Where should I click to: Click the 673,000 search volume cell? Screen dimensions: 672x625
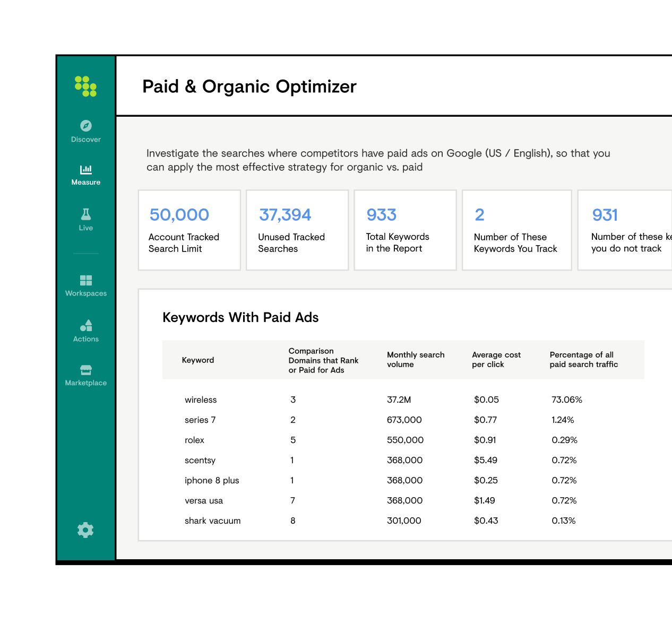point(404,420)
